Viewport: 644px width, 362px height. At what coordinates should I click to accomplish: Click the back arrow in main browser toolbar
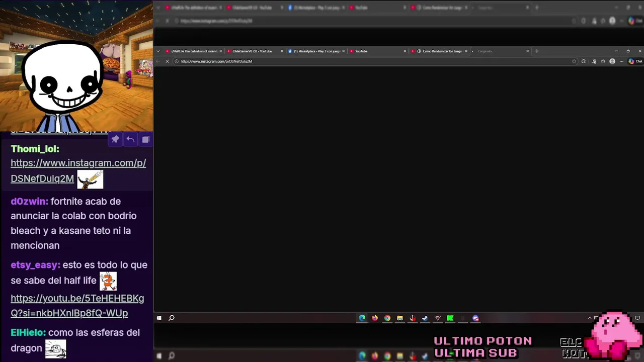(158, 61)
